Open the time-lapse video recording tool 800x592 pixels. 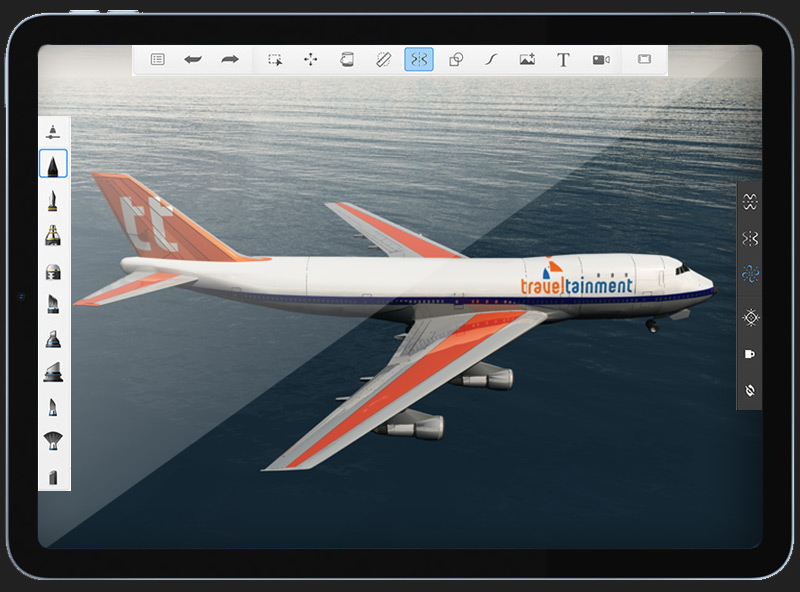tap(600, 60)
